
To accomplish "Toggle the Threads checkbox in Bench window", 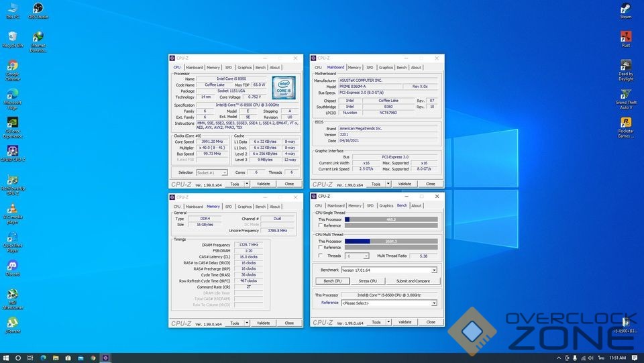I will pyautogui.click(x=321, y=256).
